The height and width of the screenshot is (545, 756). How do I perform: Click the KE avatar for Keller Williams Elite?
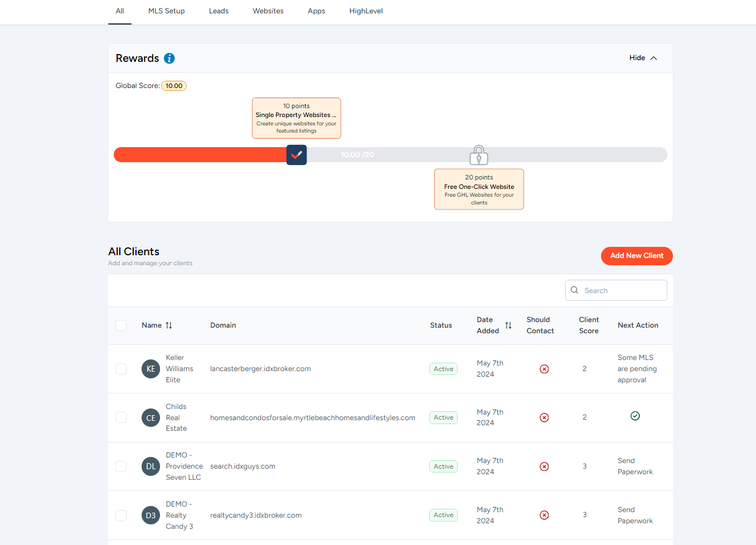(151, 368)
